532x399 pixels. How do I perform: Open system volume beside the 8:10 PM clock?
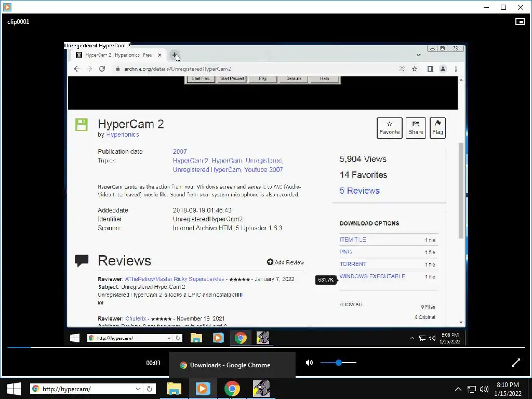click(x=484, y=389)
